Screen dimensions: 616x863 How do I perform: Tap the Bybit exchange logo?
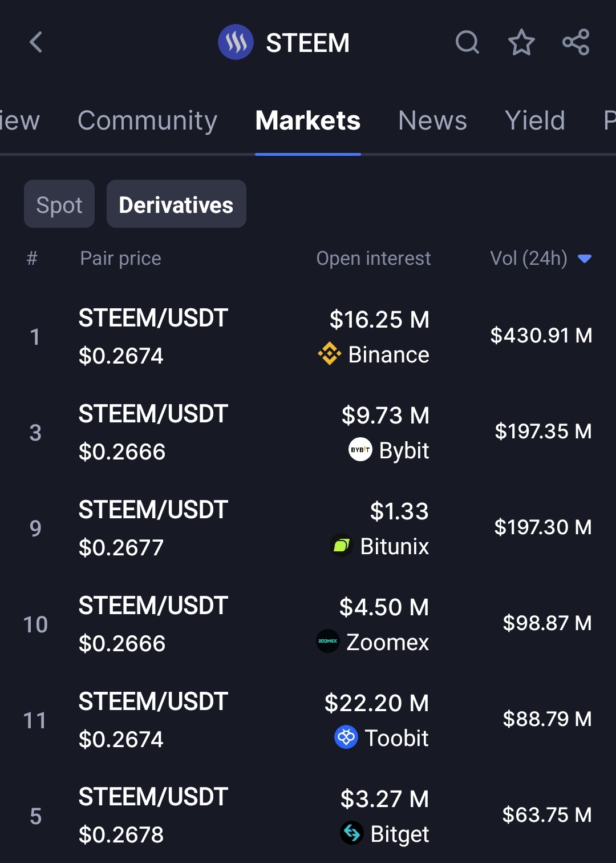(x=360, y=450)
